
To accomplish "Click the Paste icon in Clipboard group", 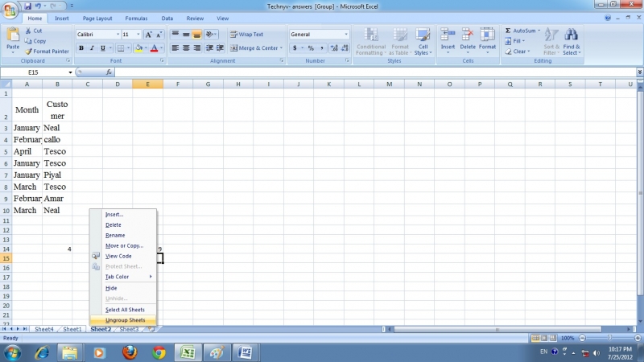I will tap(13, 36).
